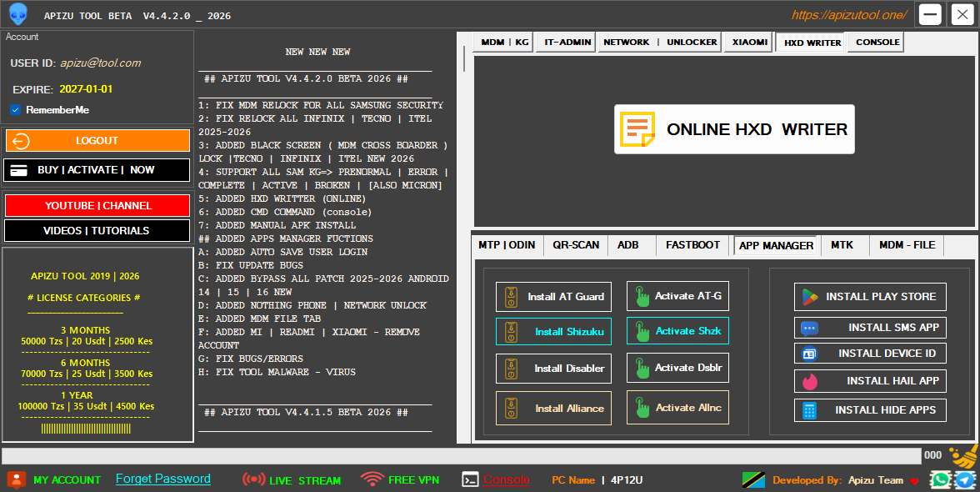
Task: Click the INSTALL SMS APP label
Action: [893, 328]
